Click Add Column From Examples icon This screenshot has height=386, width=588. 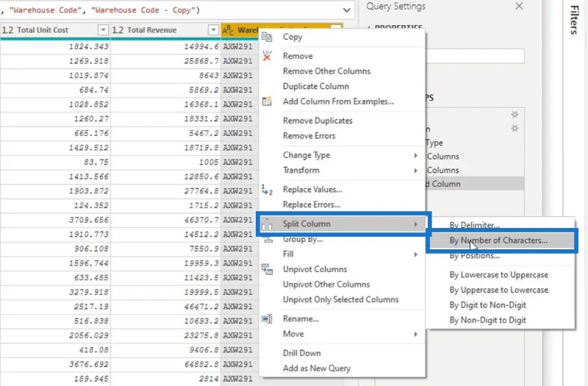pos(267,101)
